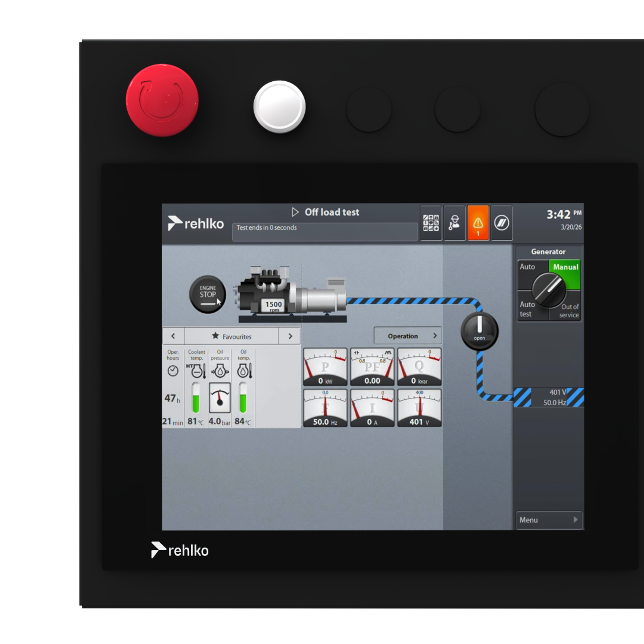
Task: Click the Generator panel title
Action: 548,252
